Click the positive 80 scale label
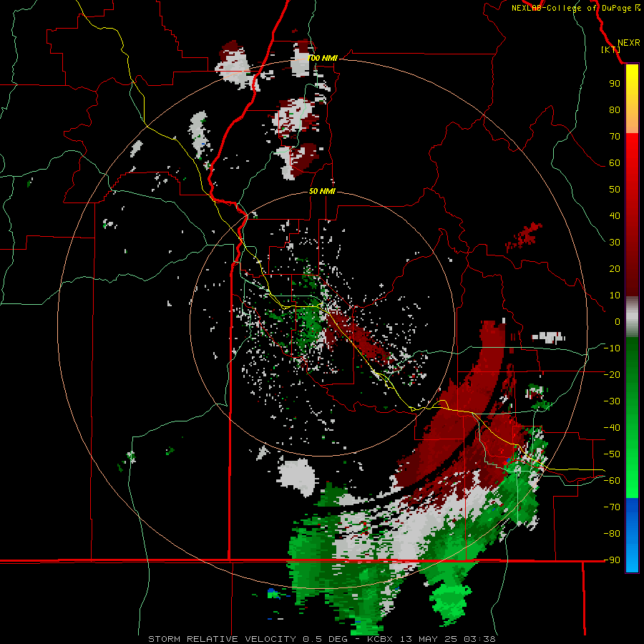Screen dimensions: 644x644 tap(615, 109)
